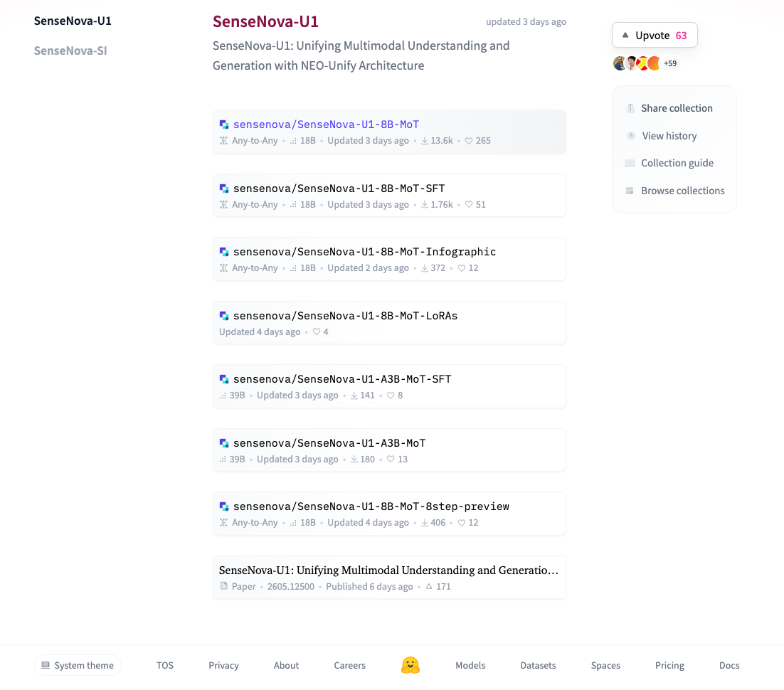Click the heart icon with 51 likes

coord(469,204)
